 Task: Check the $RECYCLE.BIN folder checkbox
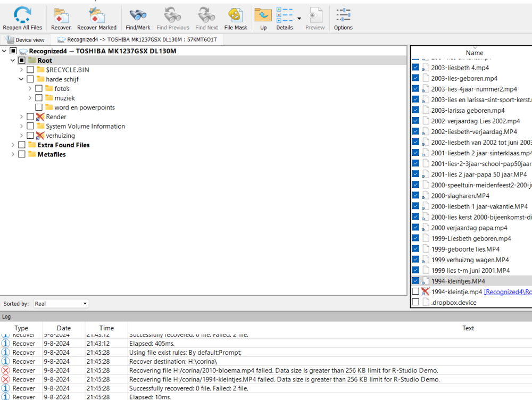(x=30, y=70)
